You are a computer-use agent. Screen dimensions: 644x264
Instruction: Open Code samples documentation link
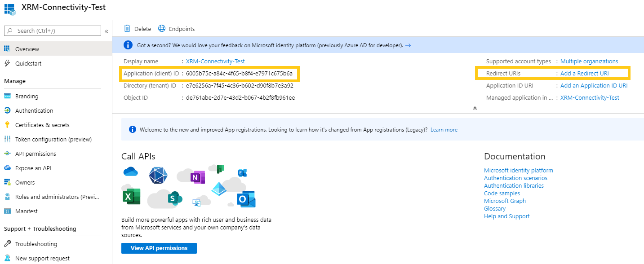[x=502, y=193]
